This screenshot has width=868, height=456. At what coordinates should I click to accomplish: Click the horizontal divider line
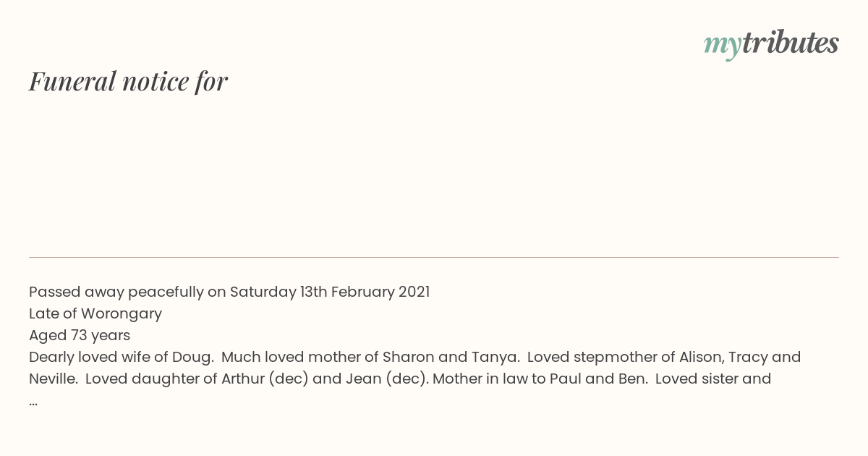pyautogui.click(x=434, y=257)
